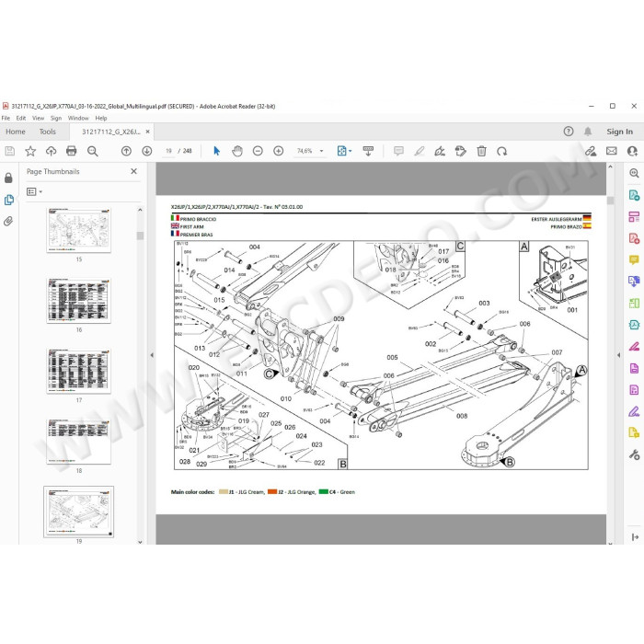The image size is (644, 644).
Task: Open the Export PDF tool
Action: [634, 195]
